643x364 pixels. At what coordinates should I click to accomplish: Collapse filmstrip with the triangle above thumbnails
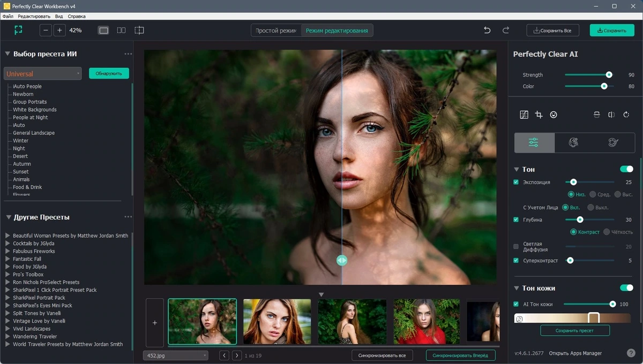click(x=322, y=294)
